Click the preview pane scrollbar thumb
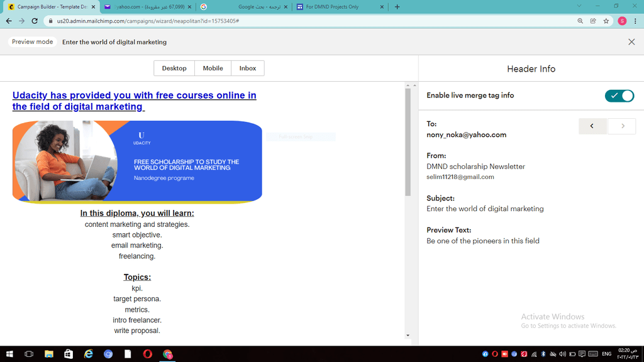Image resolution: width=644 pixels, height=362 pixels. coord(408,143)
